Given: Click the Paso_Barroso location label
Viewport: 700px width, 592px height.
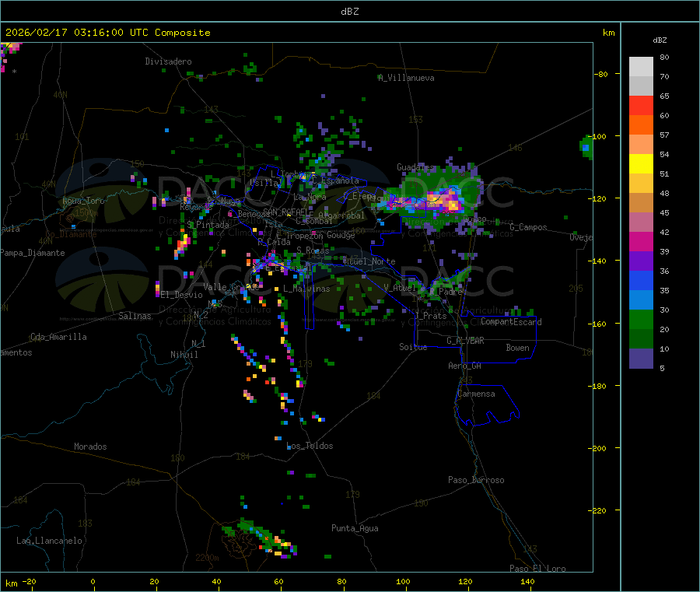Looking at the screenshot, I should tap(476, 480).
